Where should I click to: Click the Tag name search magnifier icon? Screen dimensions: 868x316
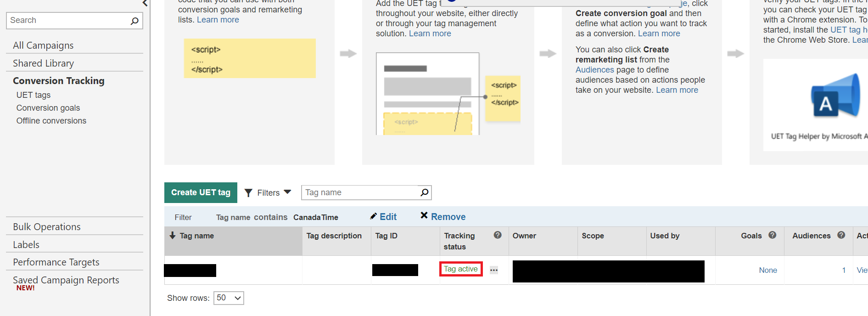(x=425, y=192)
